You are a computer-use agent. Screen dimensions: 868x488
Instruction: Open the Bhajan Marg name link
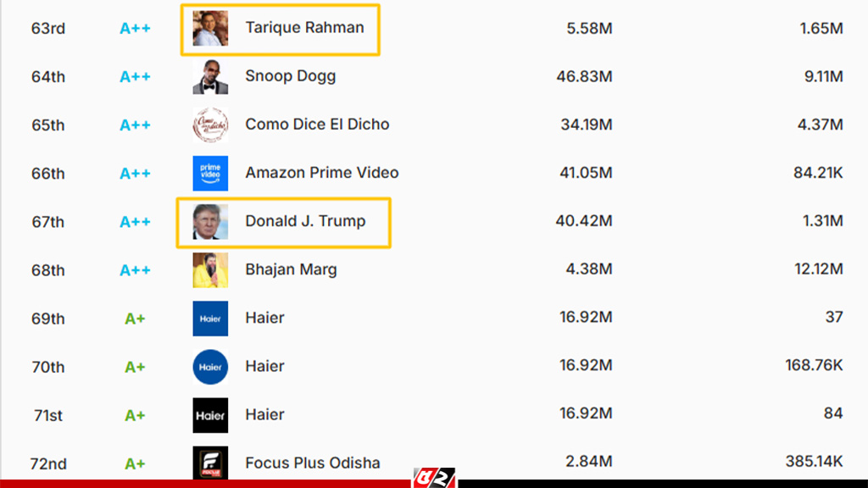[291, 270]
